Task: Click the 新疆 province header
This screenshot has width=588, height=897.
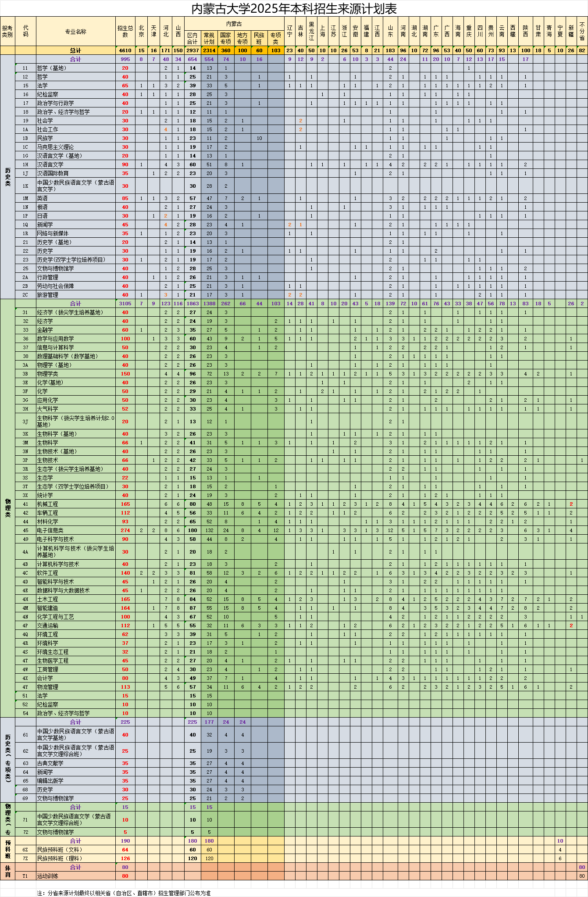Action: [571, 32]
